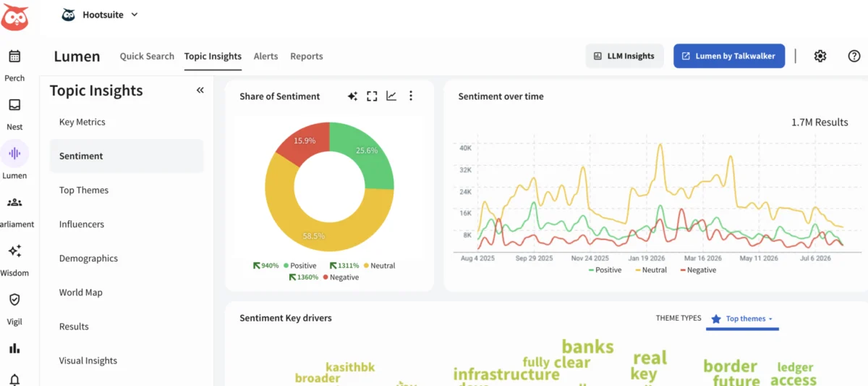Click the red 15.9% donut segment

coord(305,140)
